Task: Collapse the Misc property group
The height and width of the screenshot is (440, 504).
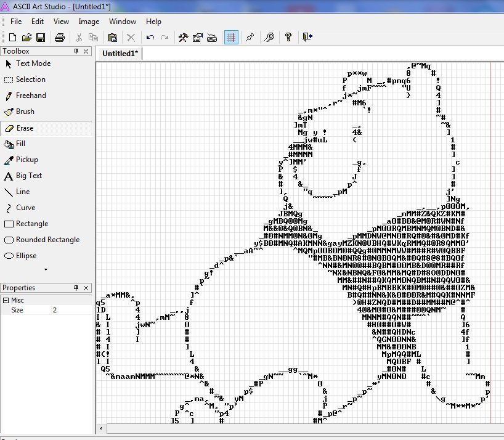Action: coord(6,300)
